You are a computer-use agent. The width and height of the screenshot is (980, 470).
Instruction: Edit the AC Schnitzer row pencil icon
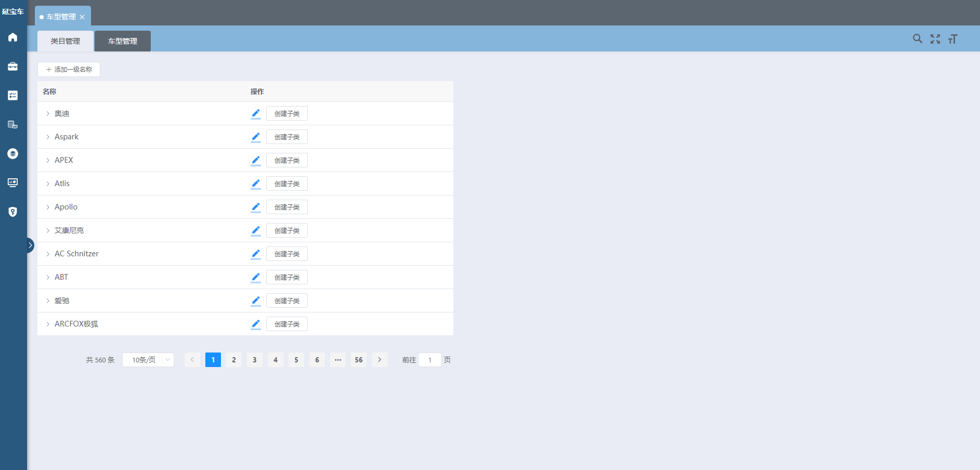[x=256, y=254]
